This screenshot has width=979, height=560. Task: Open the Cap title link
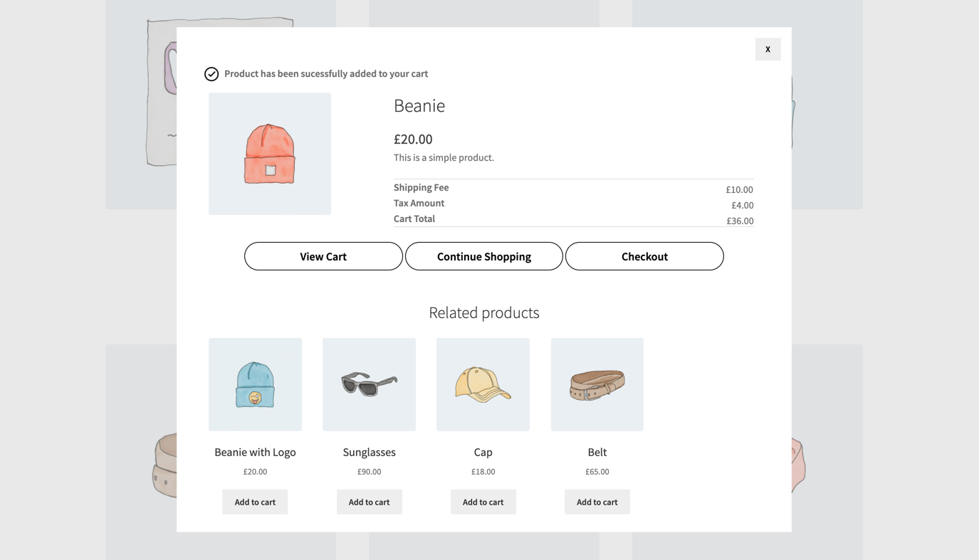pyautogui.click(x=483, y=452)
